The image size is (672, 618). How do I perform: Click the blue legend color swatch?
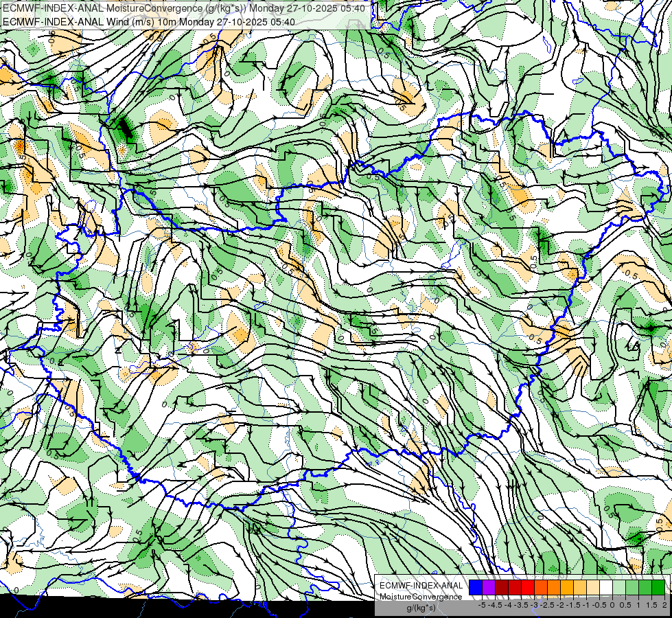476,587
